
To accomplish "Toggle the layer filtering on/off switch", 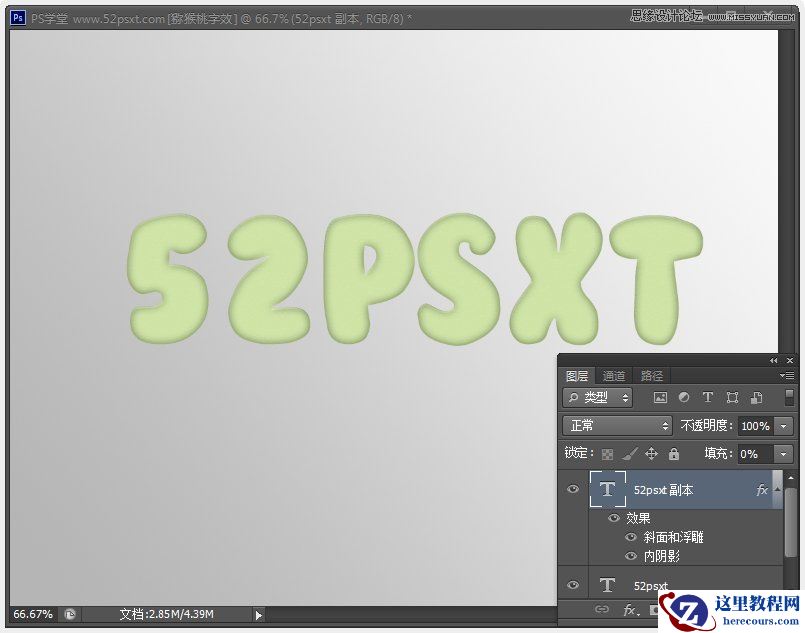I will point(790,397).
